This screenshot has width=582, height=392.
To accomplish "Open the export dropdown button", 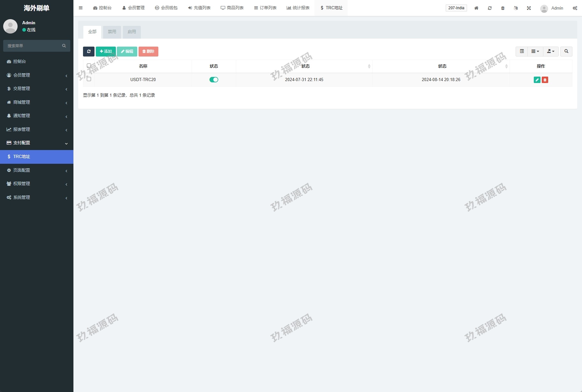I will (x=550, y=51).
